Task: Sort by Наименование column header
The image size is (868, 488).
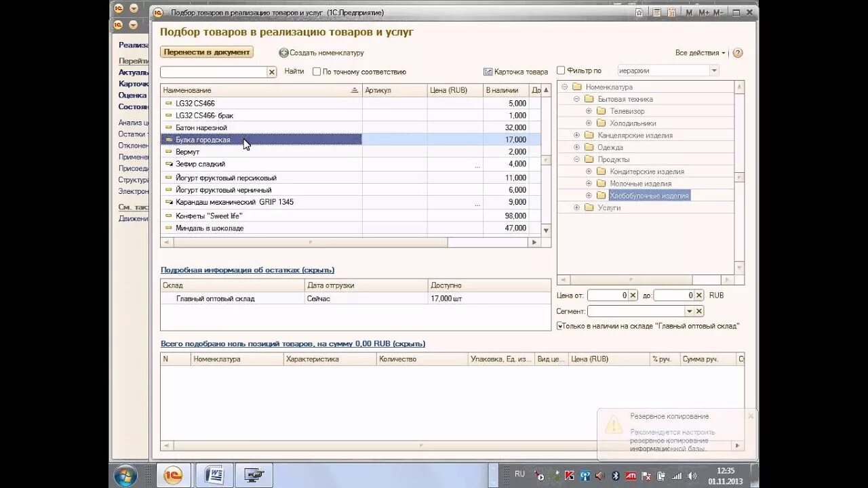Action: pos(261,90)
